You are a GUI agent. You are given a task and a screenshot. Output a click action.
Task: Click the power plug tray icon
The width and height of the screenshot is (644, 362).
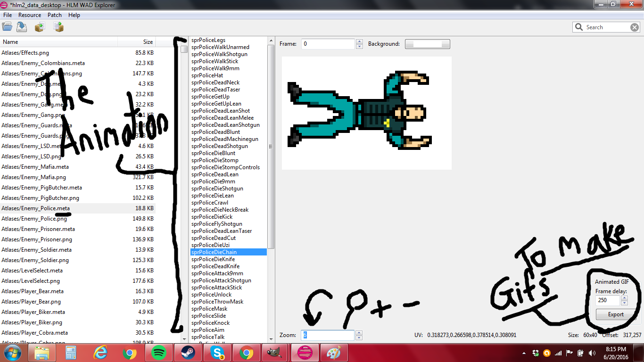580,353
